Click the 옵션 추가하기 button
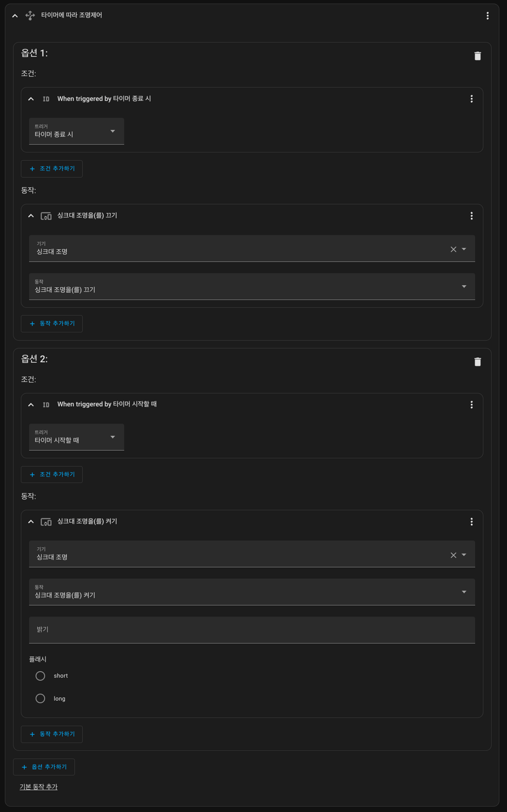 (x=44, y=767)
